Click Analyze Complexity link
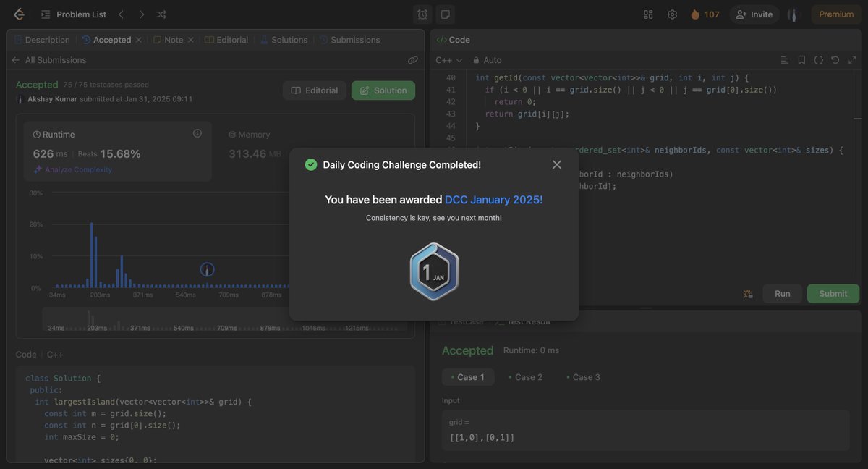The image size is (868, 469). (x=72, y=169)
